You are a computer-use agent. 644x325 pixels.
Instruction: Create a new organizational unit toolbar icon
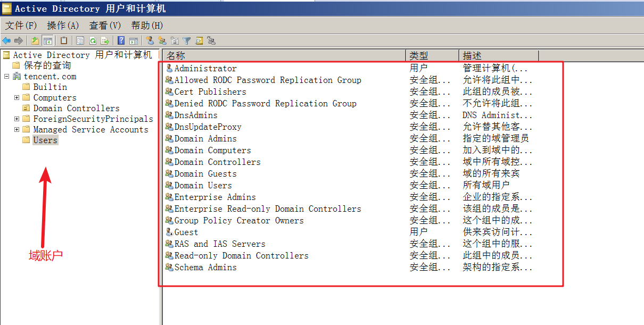click(x=175, y=40)
